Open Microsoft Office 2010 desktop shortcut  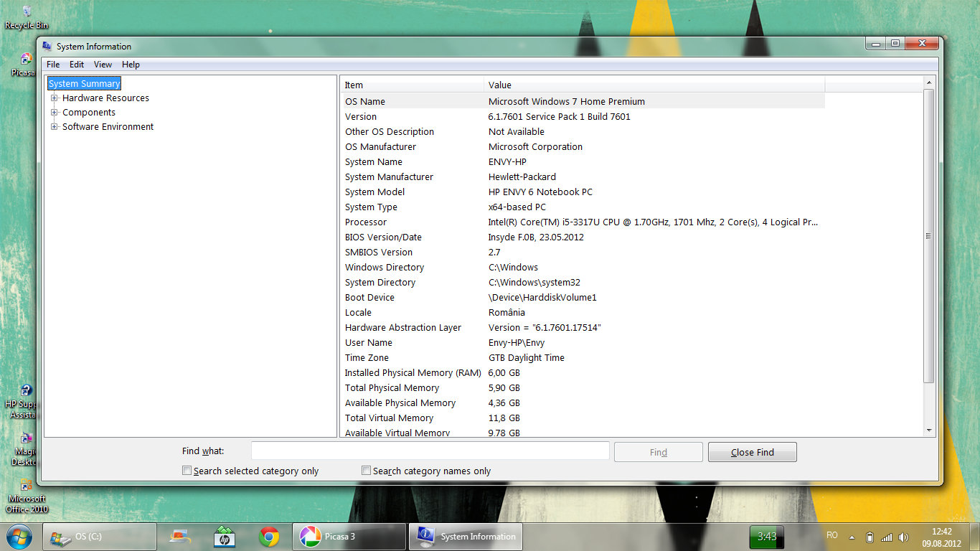(27, 494)
